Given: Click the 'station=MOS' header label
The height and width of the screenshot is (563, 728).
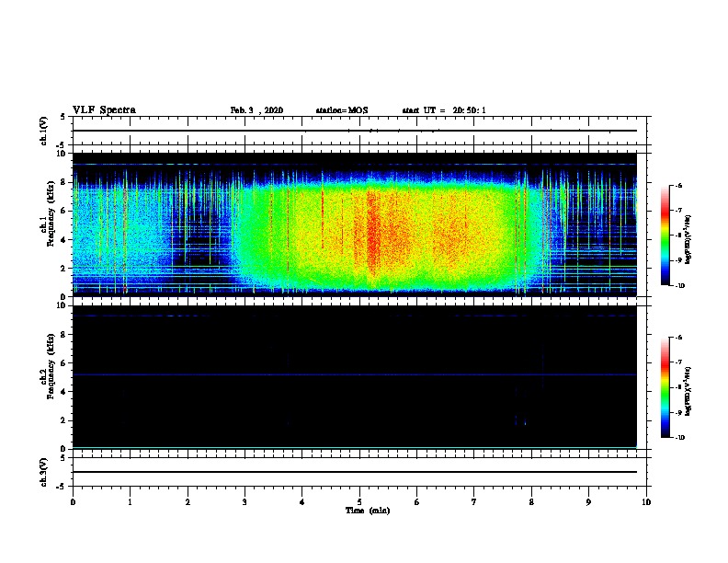Looking at the screenshot, I should (x=342, y=110).
